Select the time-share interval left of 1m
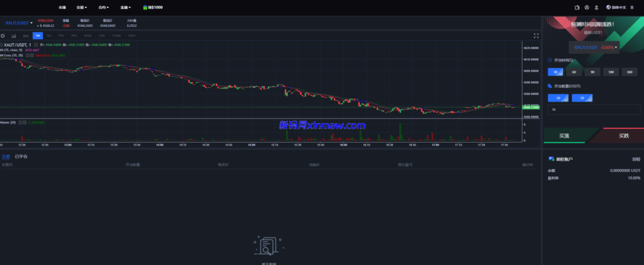 [x=26, y=36]
